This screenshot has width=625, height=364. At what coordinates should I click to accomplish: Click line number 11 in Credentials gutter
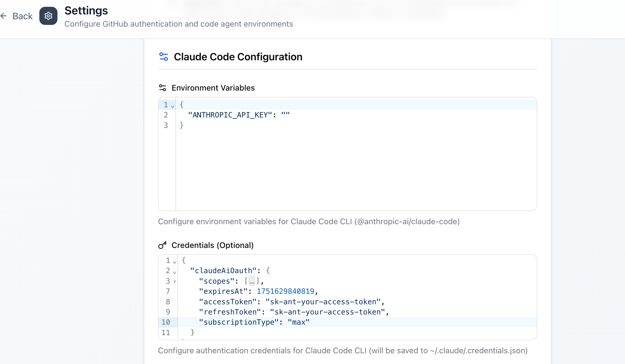[166, 333]
